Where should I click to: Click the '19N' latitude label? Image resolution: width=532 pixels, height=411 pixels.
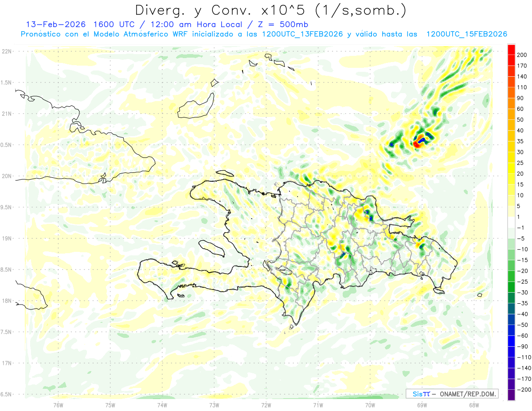7,239
